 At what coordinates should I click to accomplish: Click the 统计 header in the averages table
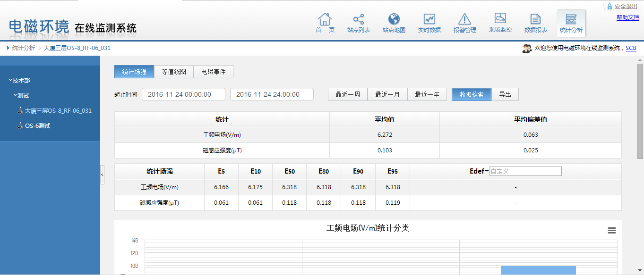click(x=222, y=119)
